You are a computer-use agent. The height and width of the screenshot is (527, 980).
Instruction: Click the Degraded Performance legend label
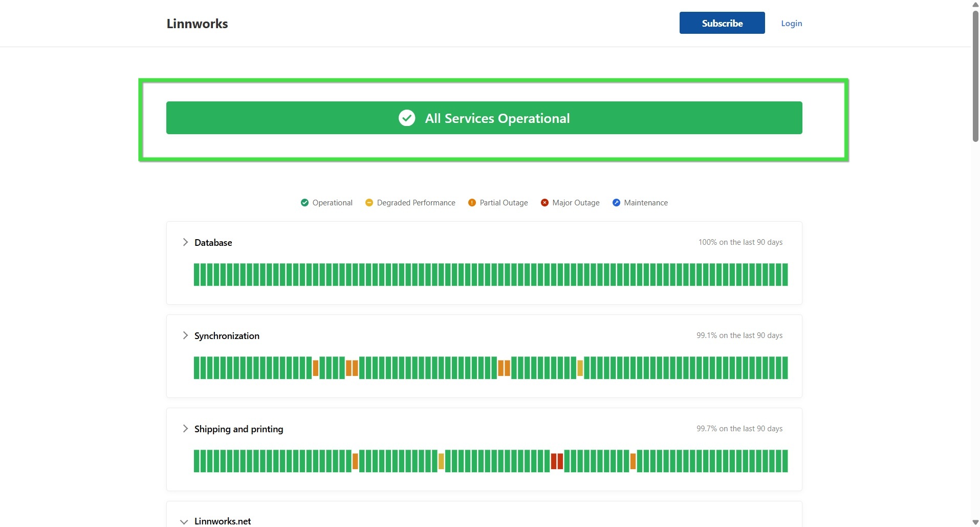[x=416, y=203]
